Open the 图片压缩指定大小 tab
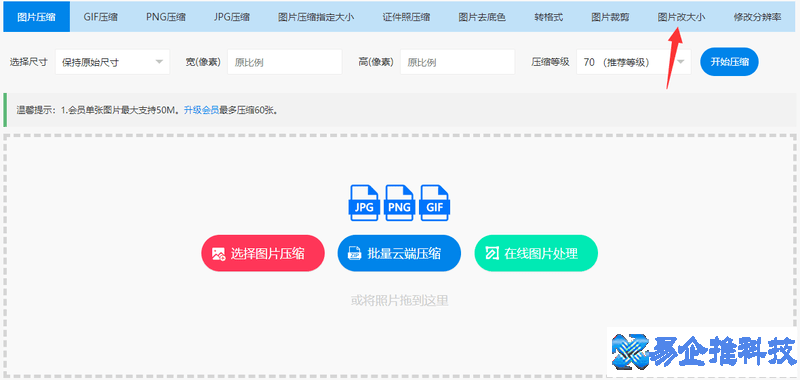 tap(316, 17)
